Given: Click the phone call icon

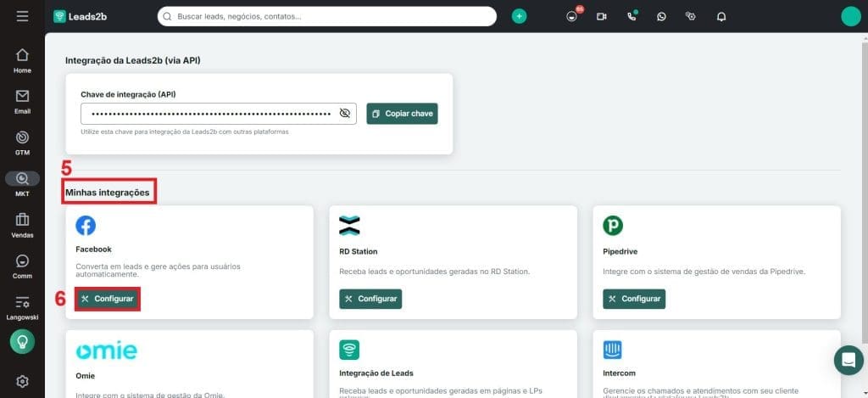Looking at the screenshot, I should (632, 16).
